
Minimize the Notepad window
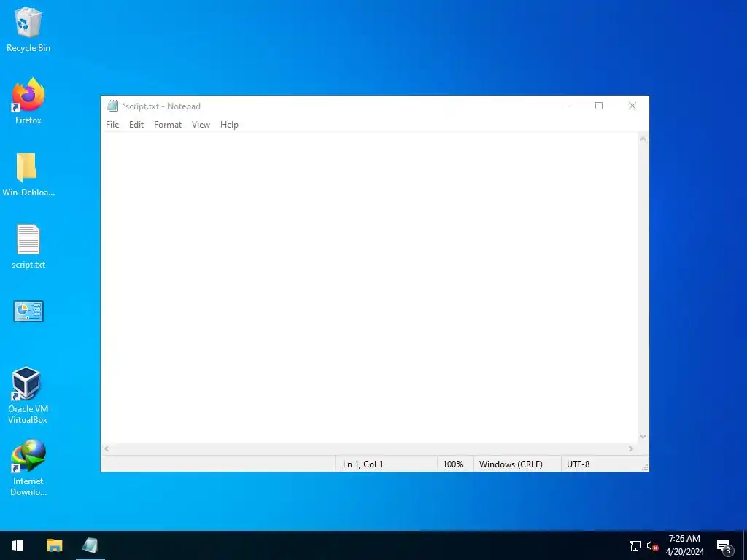566,106
